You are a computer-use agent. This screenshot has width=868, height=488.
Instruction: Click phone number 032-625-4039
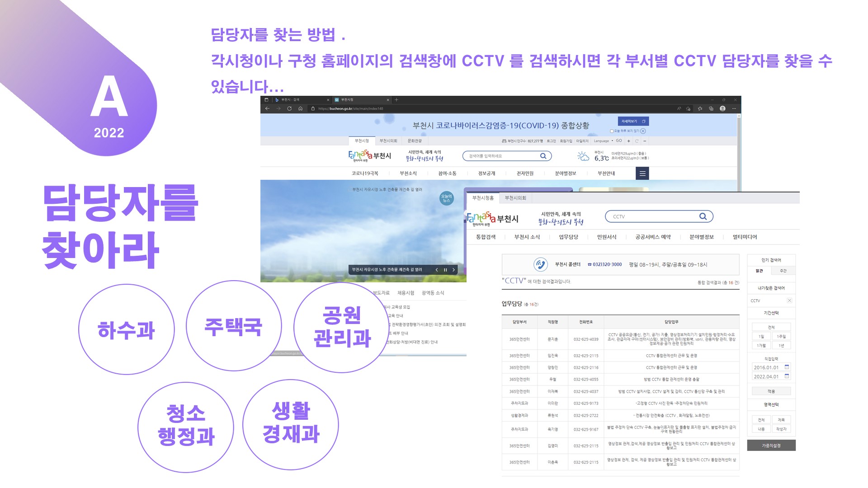point(586,339)
